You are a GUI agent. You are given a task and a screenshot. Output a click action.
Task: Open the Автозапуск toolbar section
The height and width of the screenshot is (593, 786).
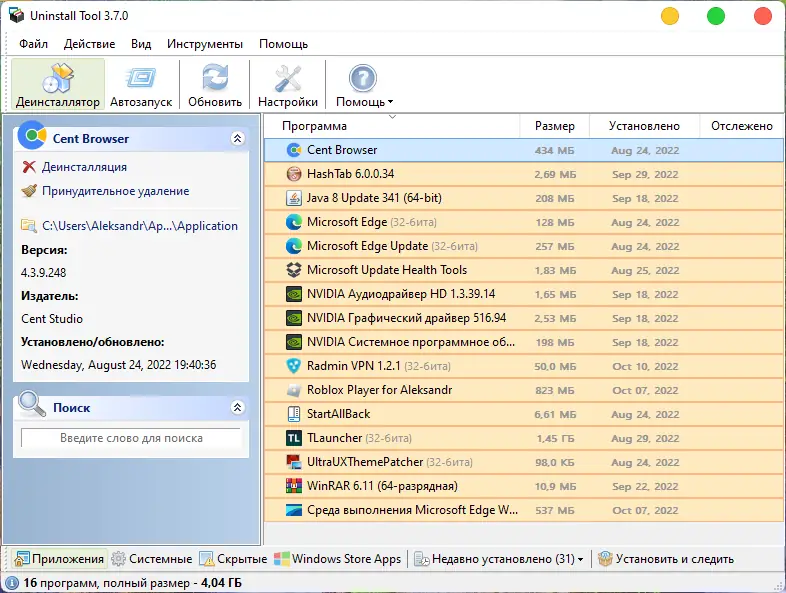click(x=141, y=84)
